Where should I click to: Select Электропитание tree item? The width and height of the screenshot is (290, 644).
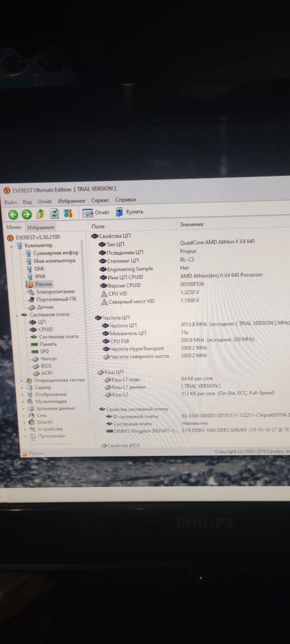tap(51, 291)
